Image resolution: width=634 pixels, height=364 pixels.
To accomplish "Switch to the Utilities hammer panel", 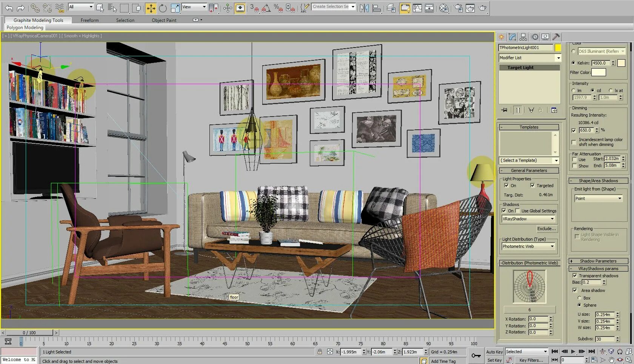I will [x=556, y=37].
